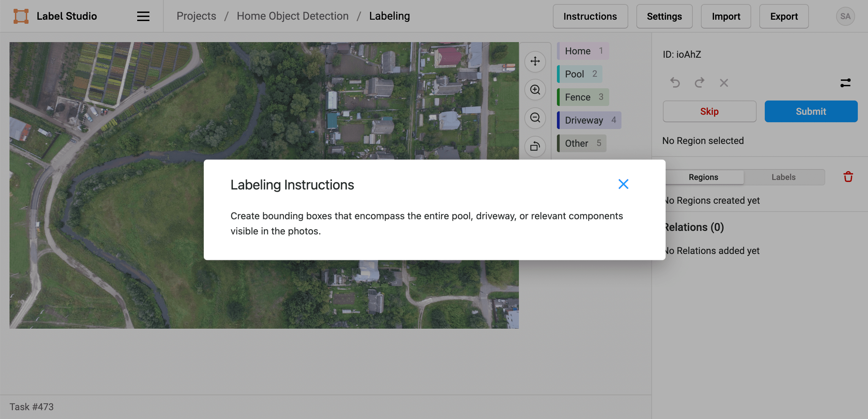Close the Labeling Instructions dialog
This screenshot has height=419, width=868.
623,184
